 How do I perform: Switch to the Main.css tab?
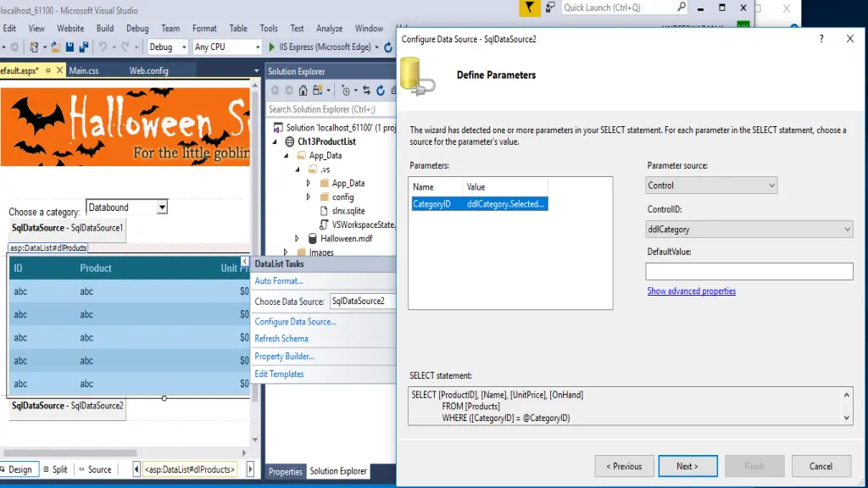point(84,71)
